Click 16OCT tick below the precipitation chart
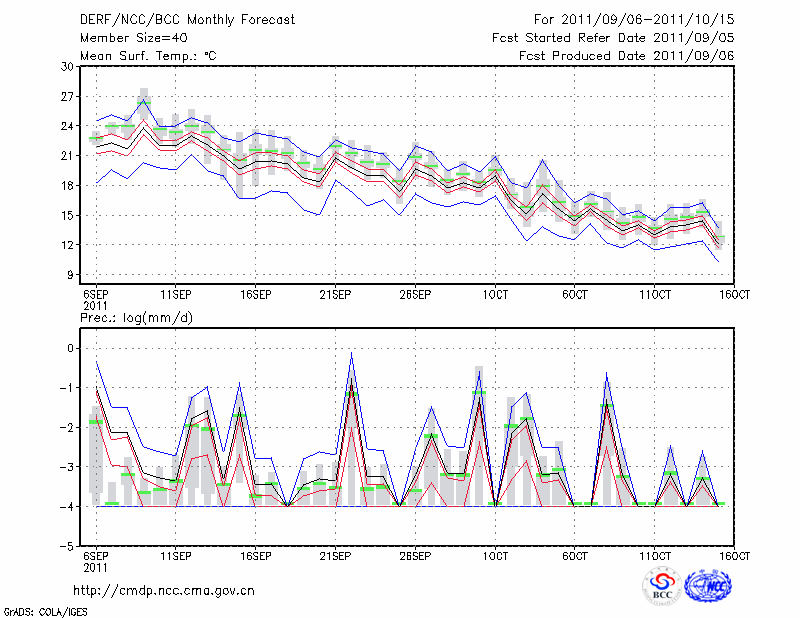 pos(735,555)
